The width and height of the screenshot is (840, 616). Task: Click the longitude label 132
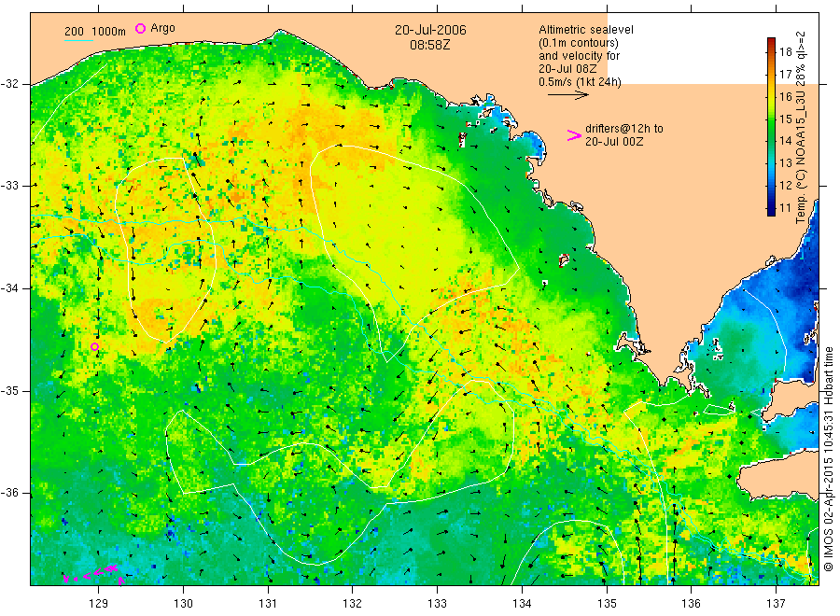tap(353, 603)
